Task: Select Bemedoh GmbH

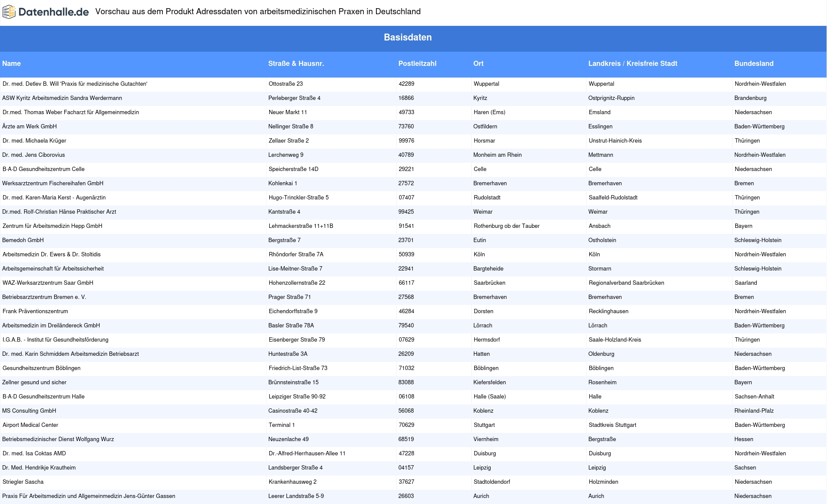Action: tap(23, 240)
